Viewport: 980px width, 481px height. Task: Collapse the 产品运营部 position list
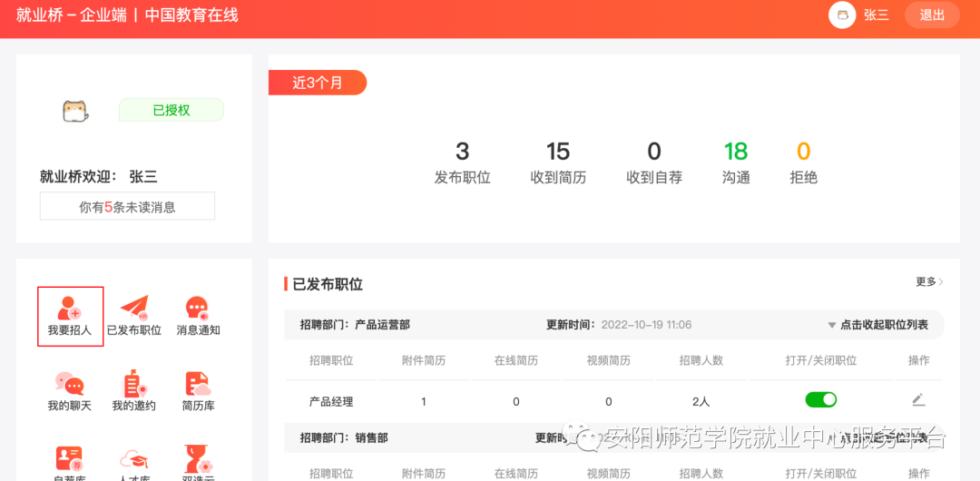[x=878, y=325]
